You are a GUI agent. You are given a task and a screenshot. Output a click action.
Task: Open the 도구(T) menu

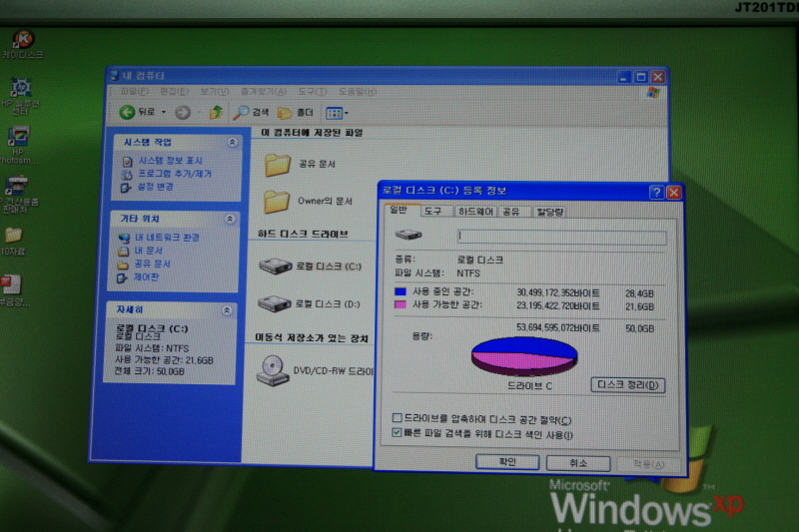click(x=313, y=92)
